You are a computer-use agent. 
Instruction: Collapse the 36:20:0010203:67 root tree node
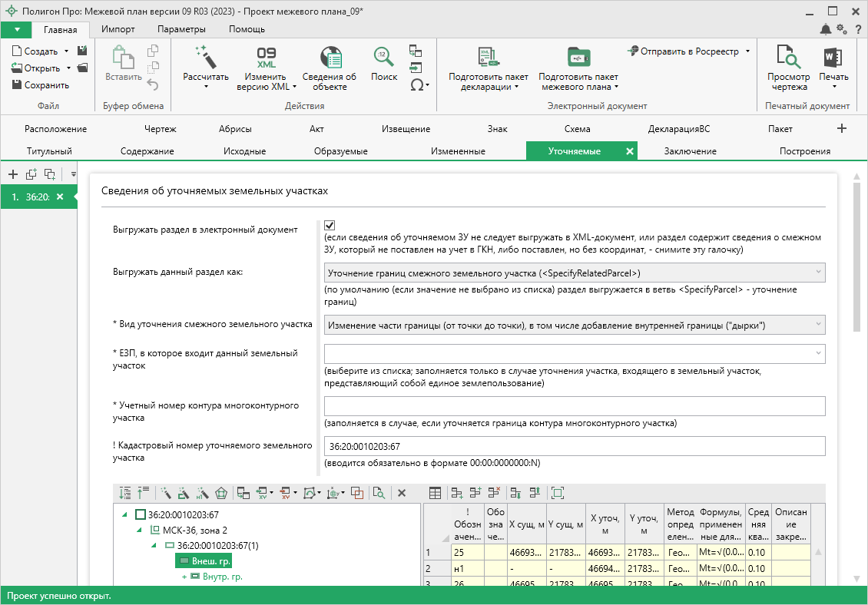[x=125, y=514]
